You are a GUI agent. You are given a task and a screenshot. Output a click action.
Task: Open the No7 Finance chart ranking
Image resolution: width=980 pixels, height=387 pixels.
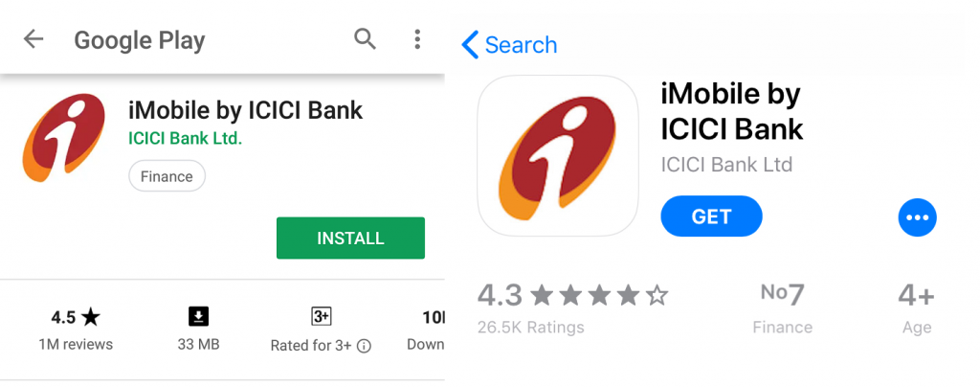coord(783,308)
